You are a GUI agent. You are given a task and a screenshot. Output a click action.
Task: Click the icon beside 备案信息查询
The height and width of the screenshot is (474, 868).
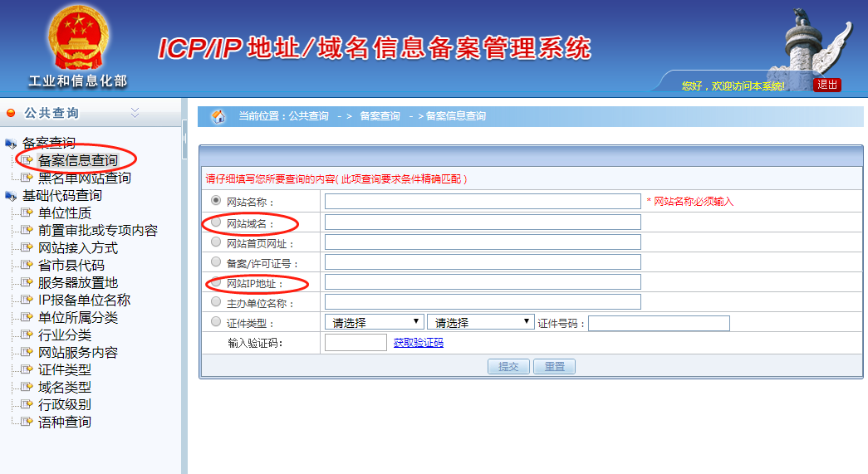pyautogui.click(x=27, y=160)
